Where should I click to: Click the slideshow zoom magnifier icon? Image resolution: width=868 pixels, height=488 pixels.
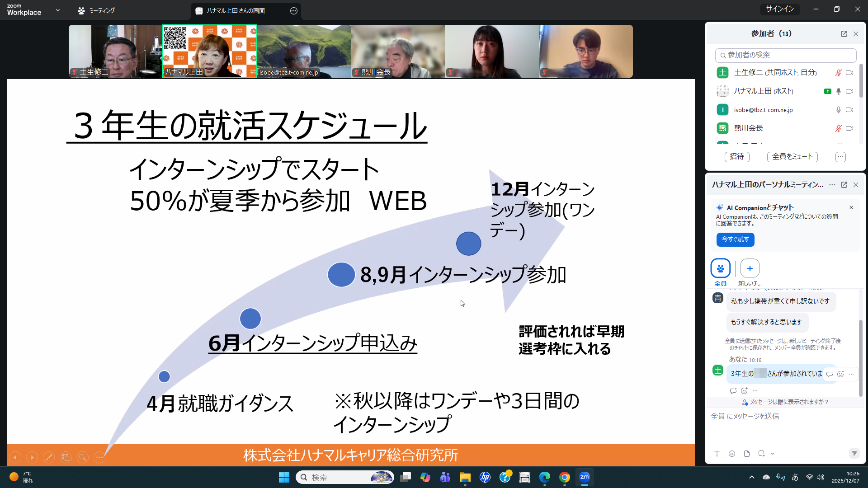pos(82,458)
